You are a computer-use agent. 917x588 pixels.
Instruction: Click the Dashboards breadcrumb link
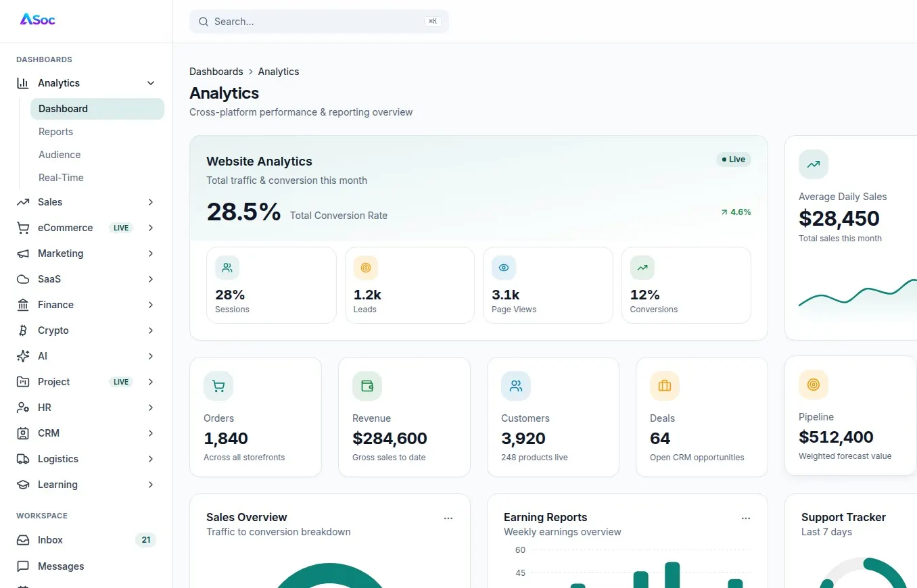(216, 72)
